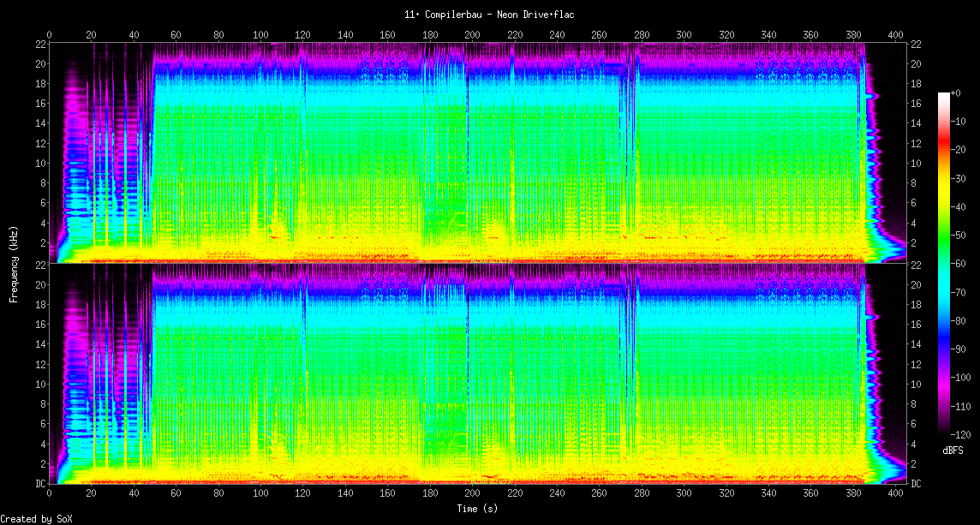The width and height of the screenshot is (980, 525).
Task: Click the 100 mark on the top time axis
Action: coord(260,35)
